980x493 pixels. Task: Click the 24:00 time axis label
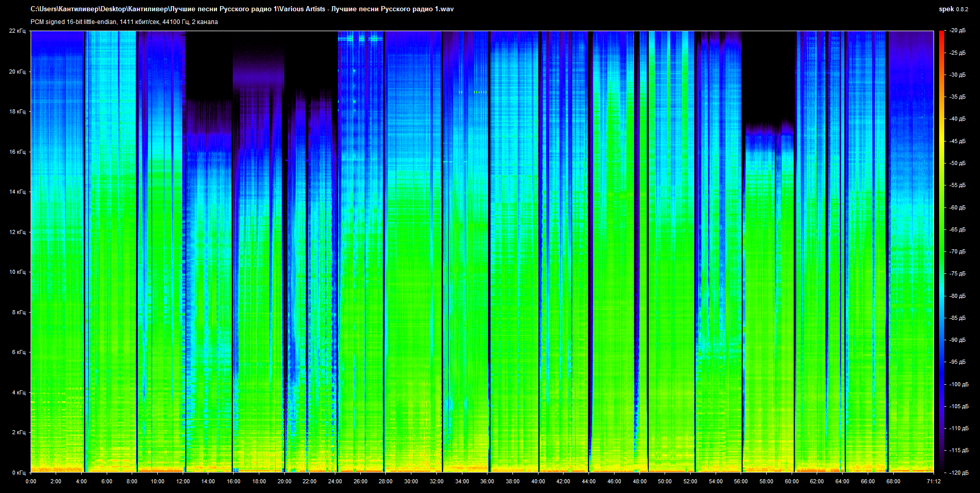335,481
